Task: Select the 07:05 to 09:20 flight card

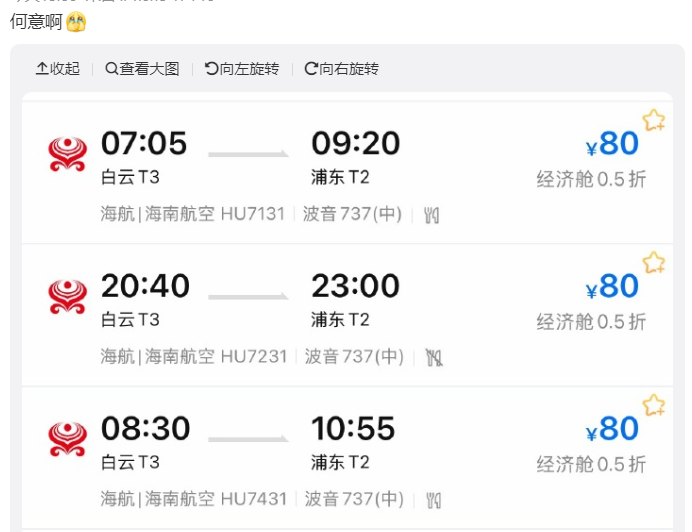Action: click(x=346, y=172)
